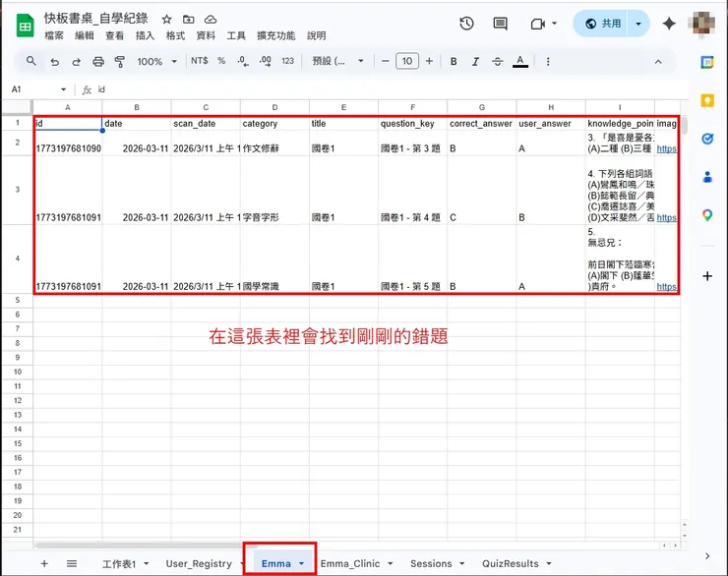The width and height of the screenshot is (728, 576).
Task: Toggle bold formatting
Action: coord(454,61)
